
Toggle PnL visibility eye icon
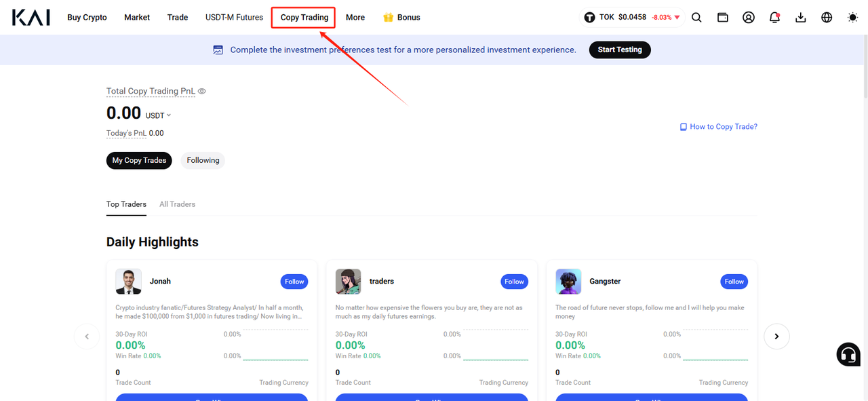202,91
